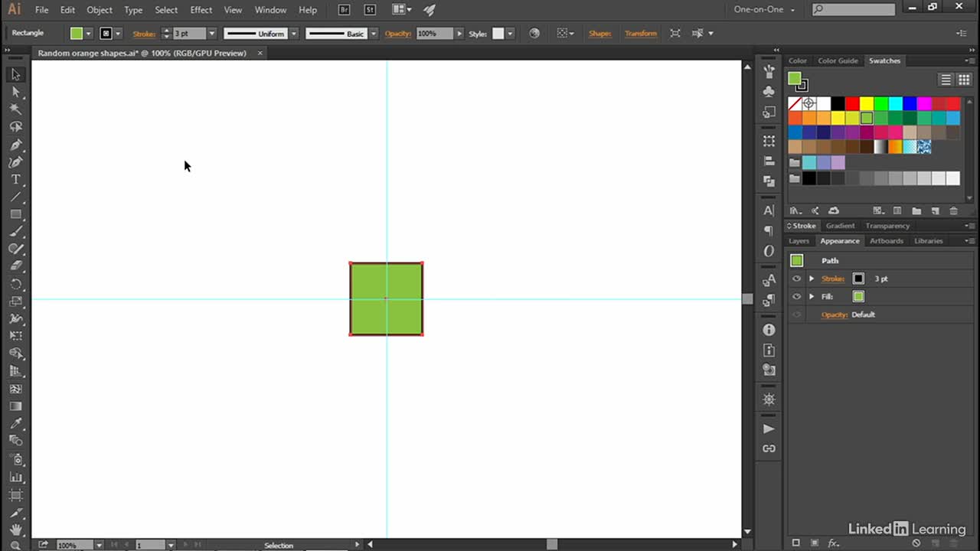Open the Brushes panel from the dock
This screenshot has height=551, width=980.
pos(769,71)
